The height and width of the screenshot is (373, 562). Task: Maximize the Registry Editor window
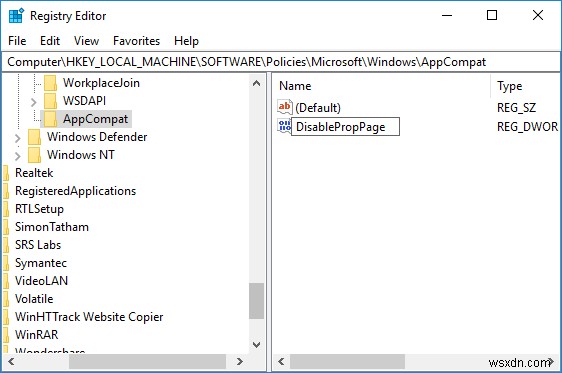click(492, 15)
